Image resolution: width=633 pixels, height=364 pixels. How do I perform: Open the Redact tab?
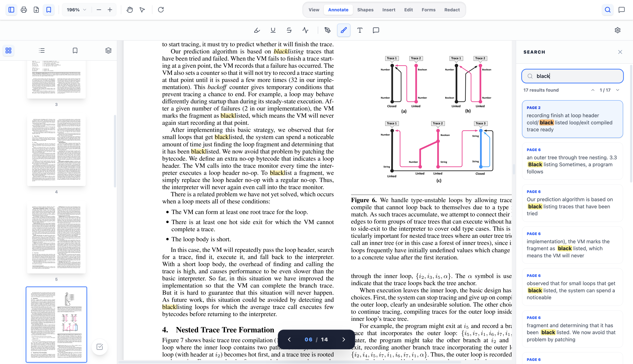coord(452,10)
